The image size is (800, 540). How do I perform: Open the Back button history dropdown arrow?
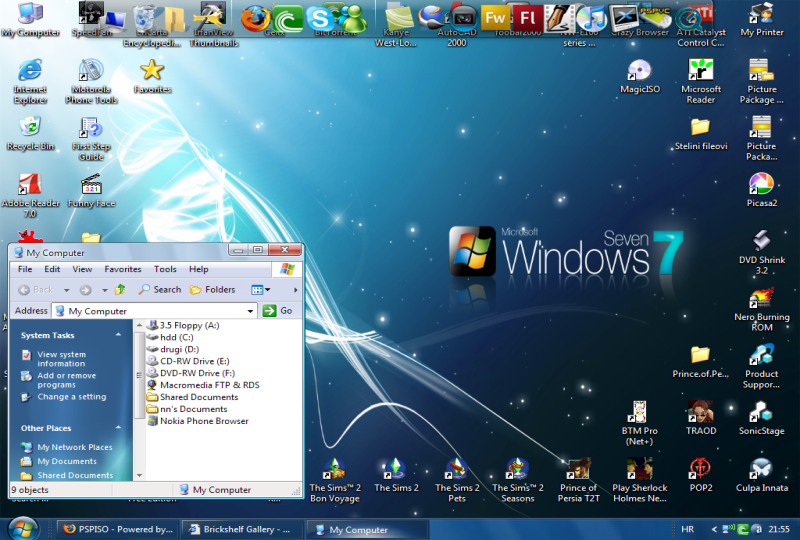[66, 290]
